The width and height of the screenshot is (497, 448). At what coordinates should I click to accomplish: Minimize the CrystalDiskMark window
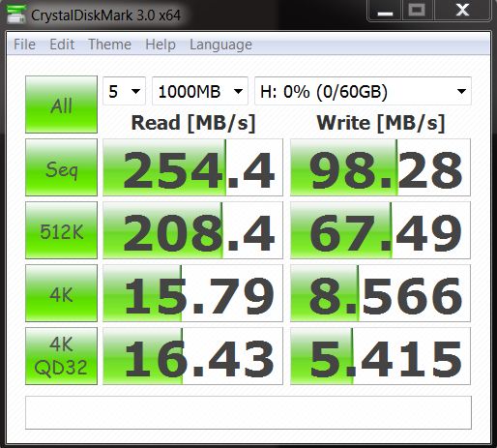[385, 11]
